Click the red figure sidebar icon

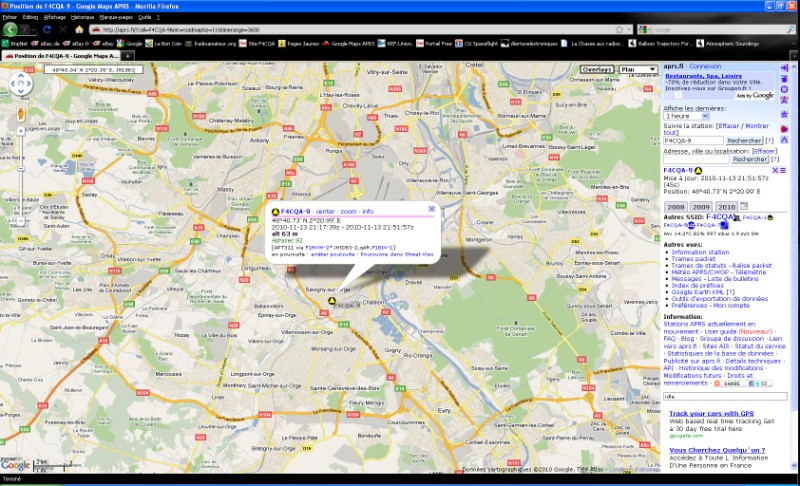pos(784,100)
